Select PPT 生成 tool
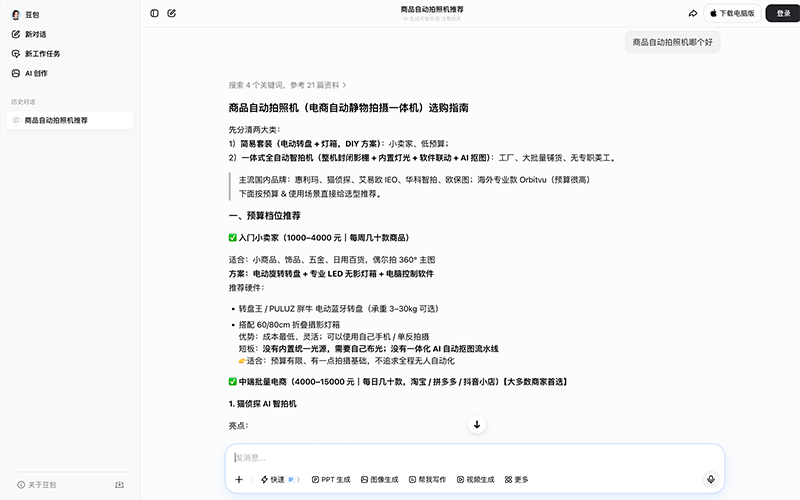Viewport: 800px width, 500px height. coord(331,479)
